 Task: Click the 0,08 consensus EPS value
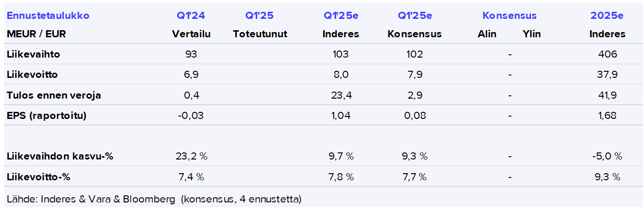tap(414, 116)
